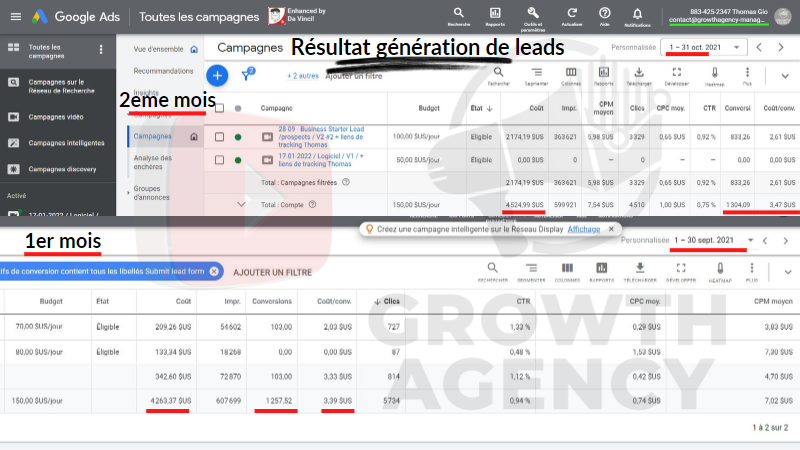The height and width of the screenshot is (450, 800).
Task: Click AJOUTER UN FILTRE button
Action: coord(272,271)
